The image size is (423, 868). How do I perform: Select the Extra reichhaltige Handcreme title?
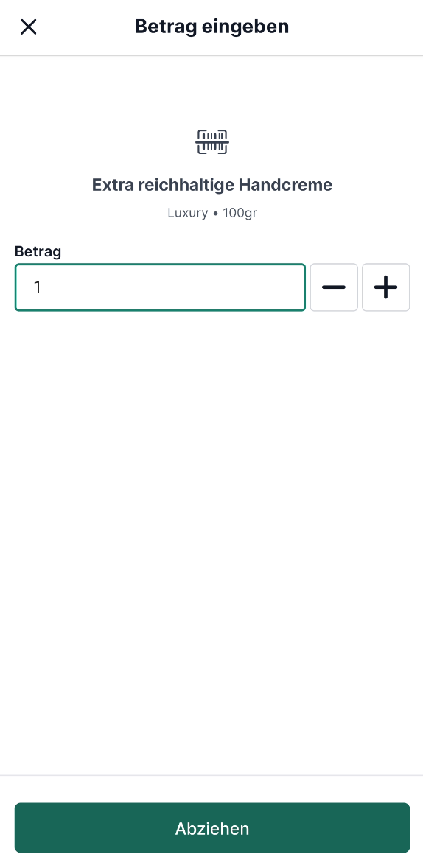point(212,185)
